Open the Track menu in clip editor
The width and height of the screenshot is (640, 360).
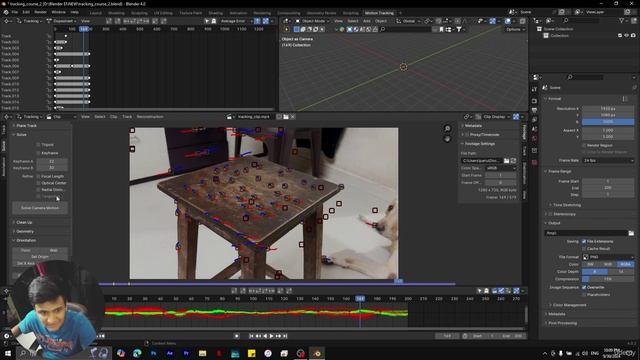coord(127,117)
